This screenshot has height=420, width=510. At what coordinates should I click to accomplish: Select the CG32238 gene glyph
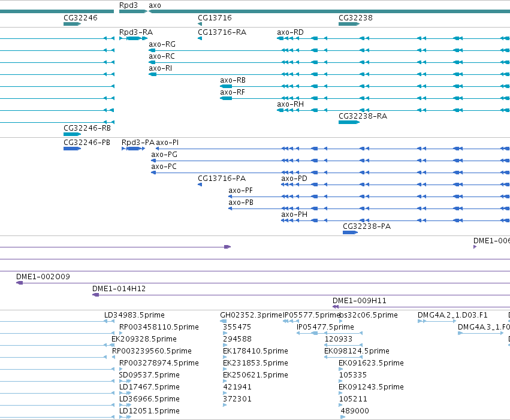pyautogui.click(x=349, y=24)
